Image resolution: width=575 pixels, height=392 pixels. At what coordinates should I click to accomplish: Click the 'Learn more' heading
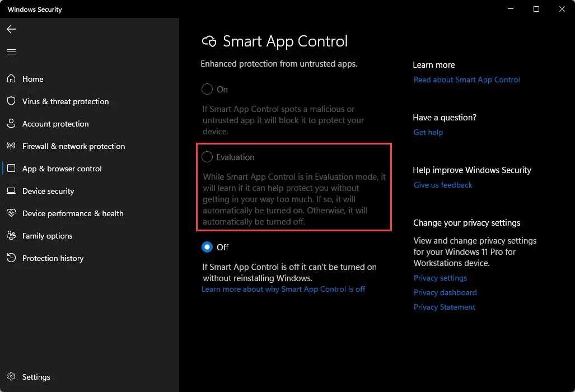tap(433, 65)
